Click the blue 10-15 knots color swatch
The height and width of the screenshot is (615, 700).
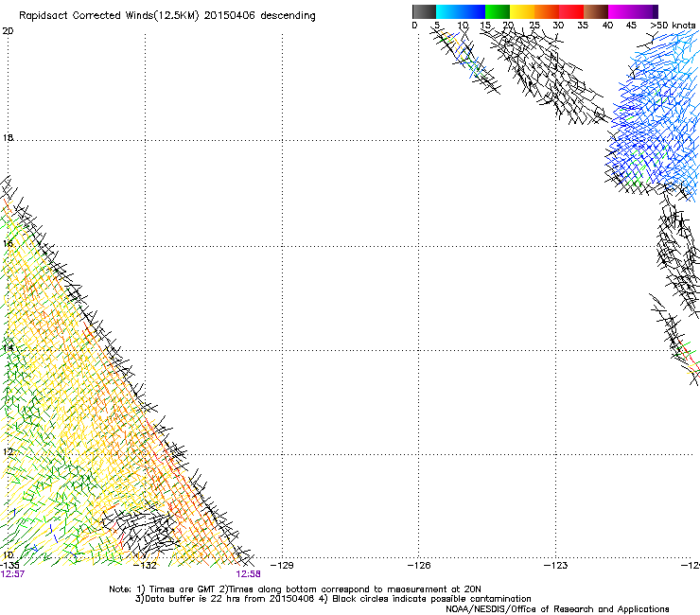pos(473,11)
